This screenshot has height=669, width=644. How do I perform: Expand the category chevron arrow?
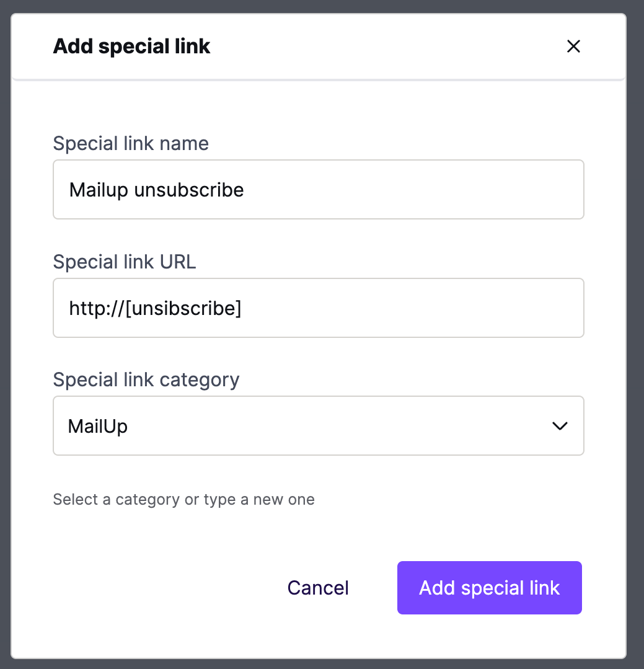pyautogui.click(x=560, y=426)
